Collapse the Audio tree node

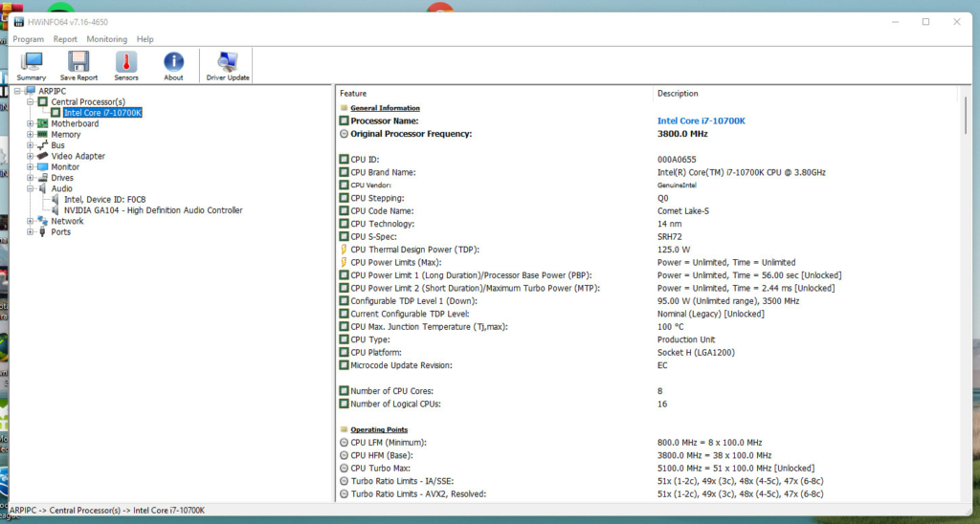click(31, 188)
